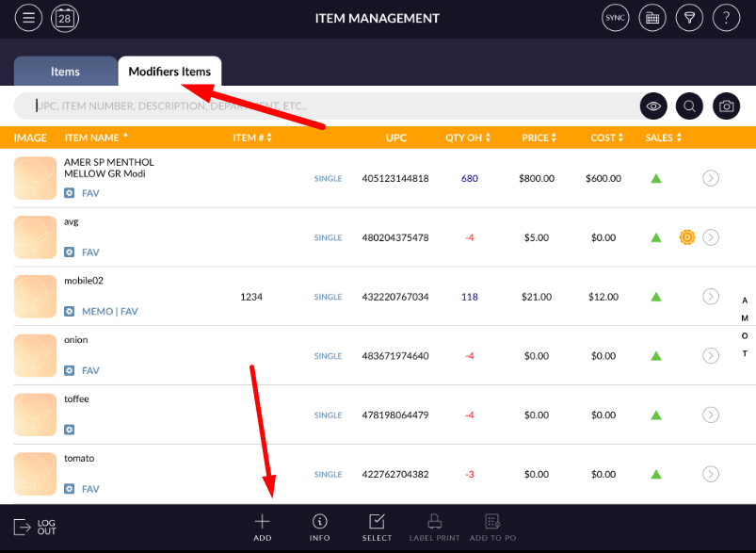Open the hamburger menu

coord(29,18)
